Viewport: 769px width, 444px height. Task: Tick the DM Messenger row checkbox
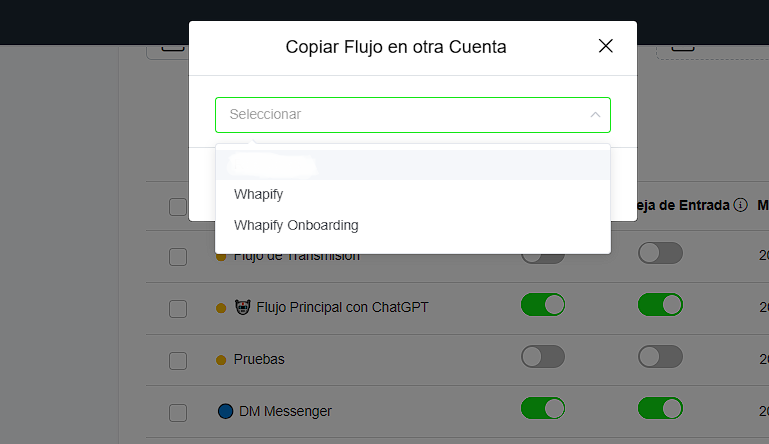178,412
